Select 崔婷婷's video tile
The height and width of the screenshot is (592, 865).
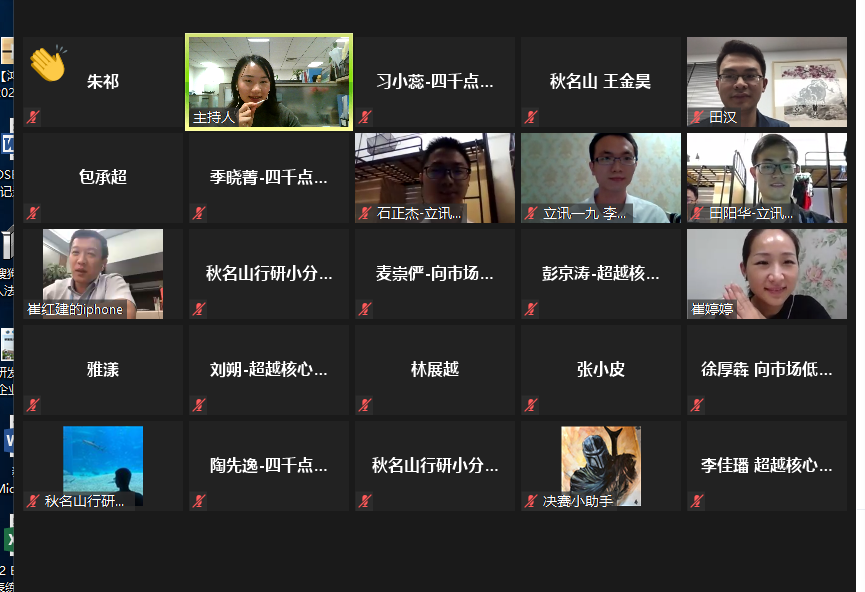click(767, 274)
